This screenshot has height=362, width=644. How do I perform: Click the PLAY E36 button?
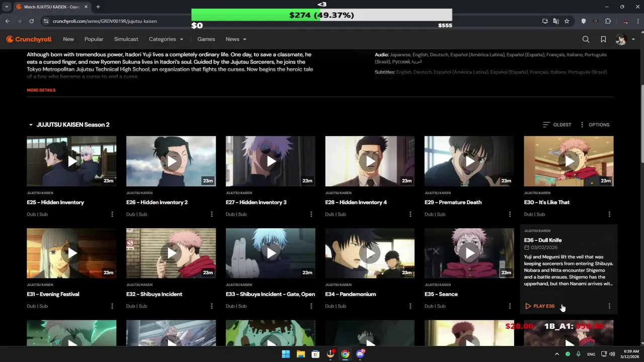[540, 306]
